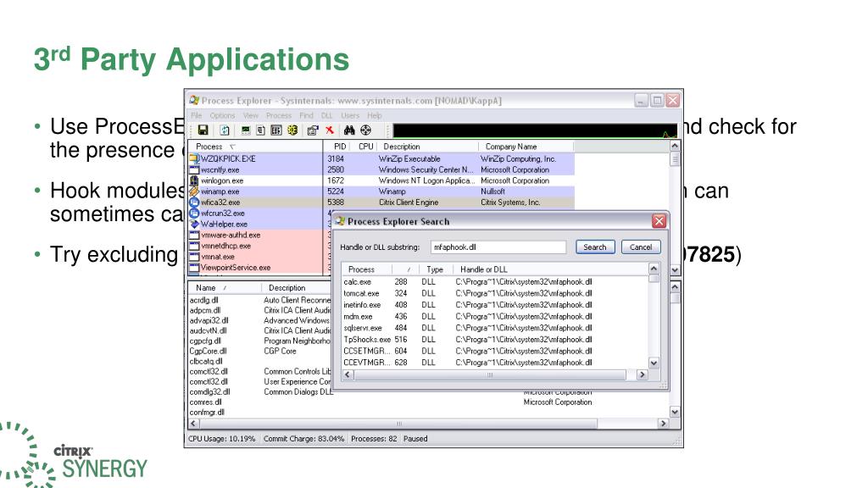Screen dimensions: 868x488
Task: Open the Users menu
Action: (350, 115)
